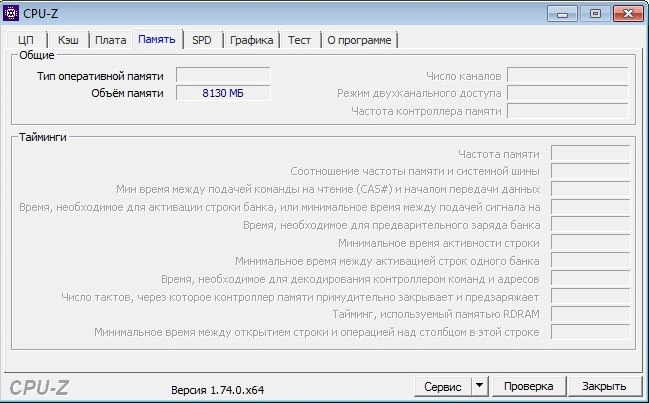649x403 pixels.
Task: Select the Плата tab
Action: point(110,40)
